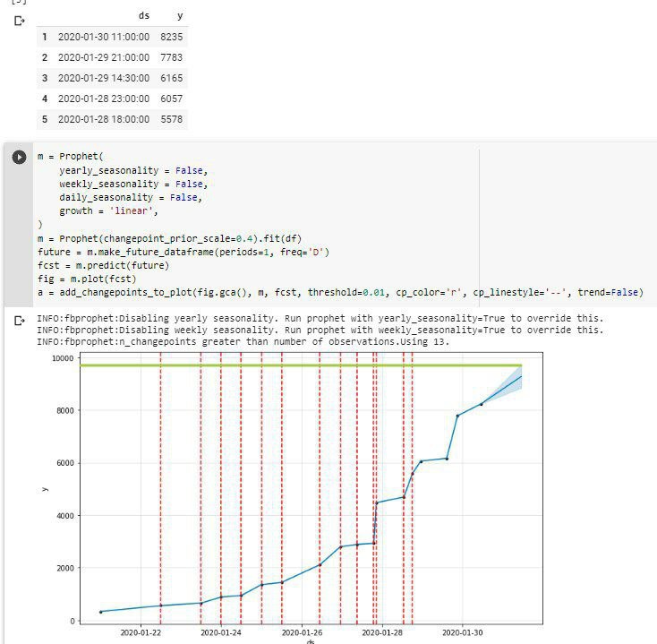This screenshot has height=644, width=657.
Task: Click x-axis label 2020-01-28
Action: pos(382,632)
